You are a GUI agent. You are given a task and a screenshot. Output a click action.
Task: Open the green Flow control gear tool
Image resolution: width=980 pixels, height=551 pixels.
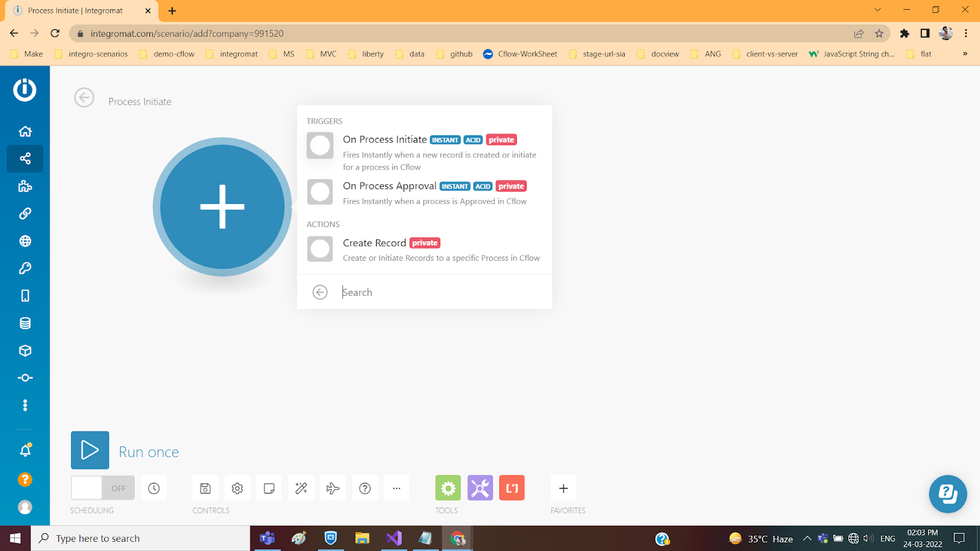click(448, 488)
